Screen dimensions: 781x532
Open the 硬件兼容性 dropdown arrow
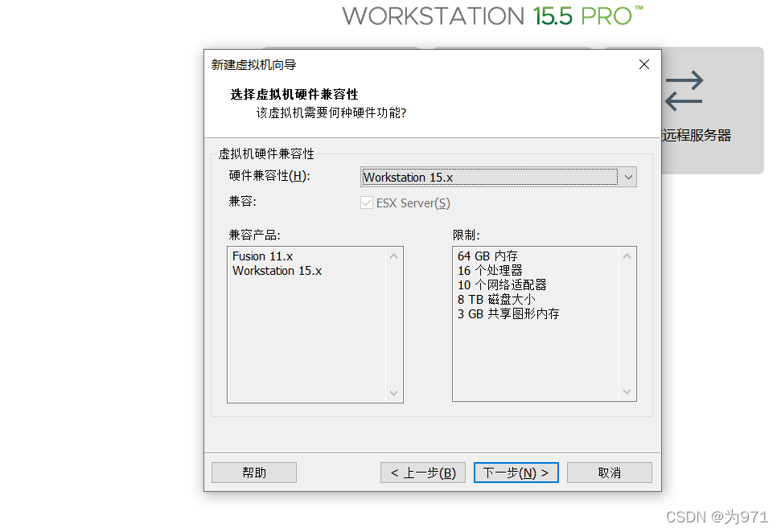point(629,177)
